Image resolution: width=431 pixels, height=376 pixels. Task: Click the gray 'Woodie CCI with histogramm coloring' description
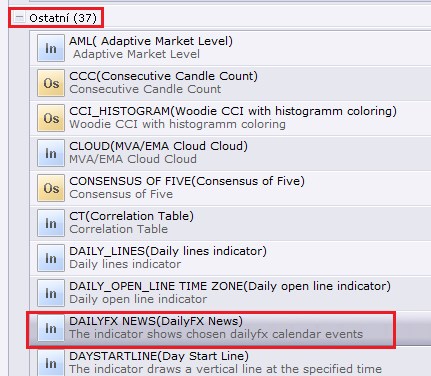[177, 124]
